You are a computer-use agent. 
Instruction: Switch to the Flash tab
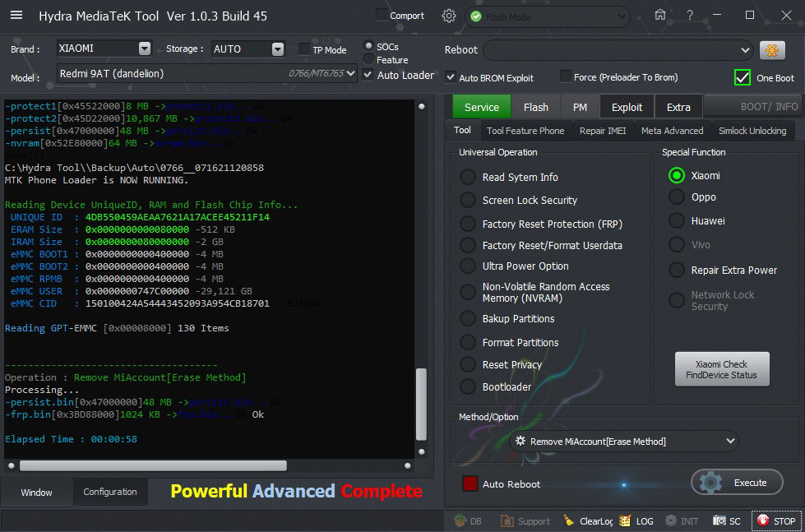click(x=535, y=107)
